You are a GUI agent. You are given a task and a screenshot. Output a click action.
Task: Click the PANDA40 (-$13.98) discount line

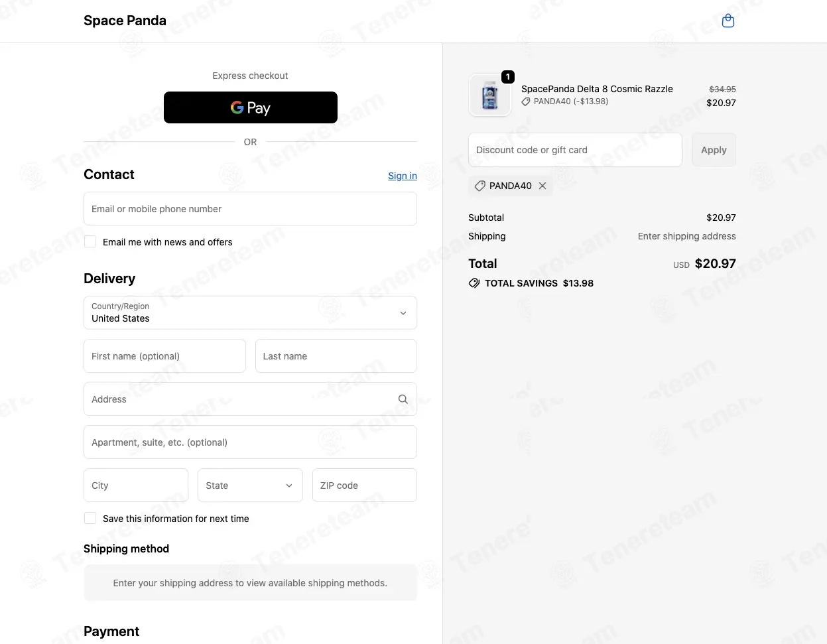point(571,101)
